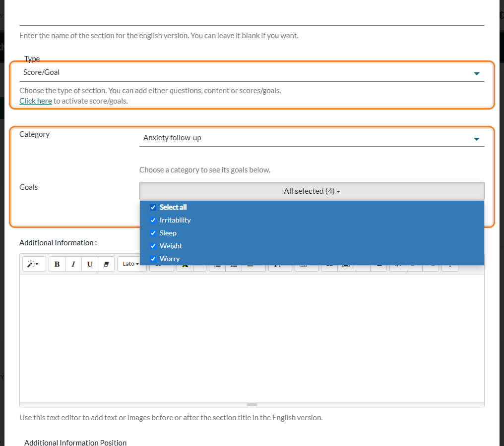
Task: Uncheck the Irritability goal
Action: [153, 220]
